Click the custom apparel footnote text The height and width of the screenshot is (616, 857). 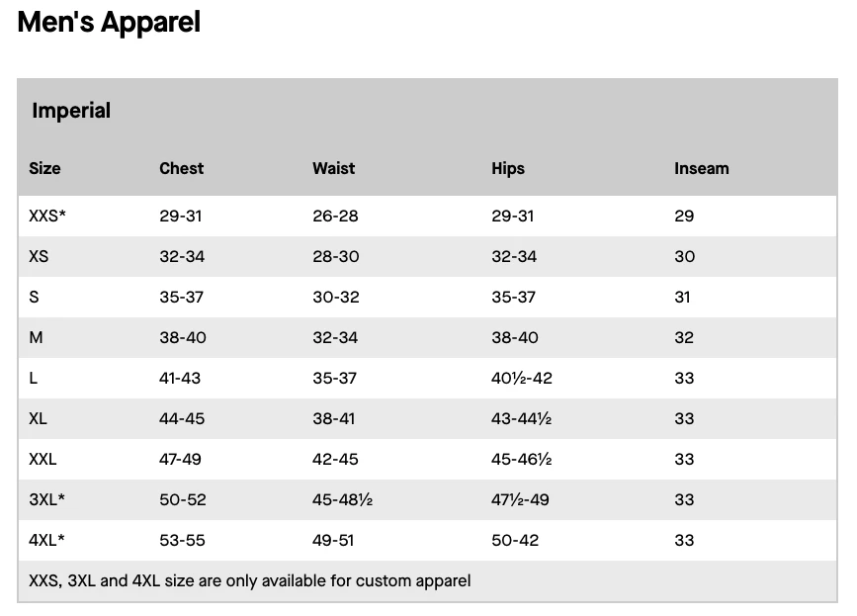pos(249,580)
